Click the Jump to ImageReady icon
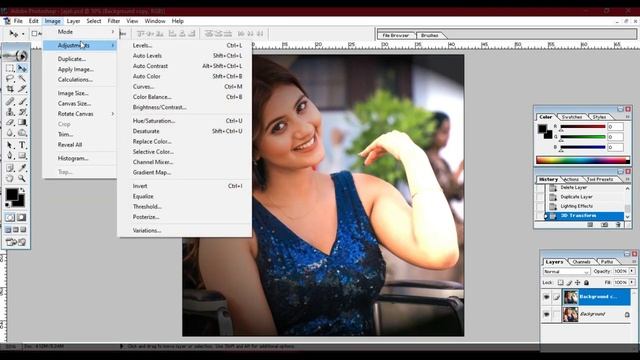This screenshot has width=640, height=360. 16,242
